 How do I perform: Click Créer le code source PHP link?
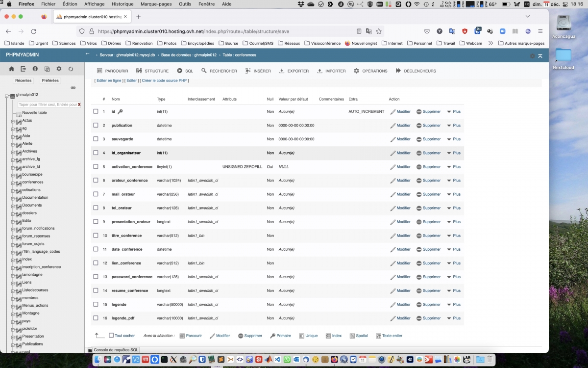click(x=165, y=80)
